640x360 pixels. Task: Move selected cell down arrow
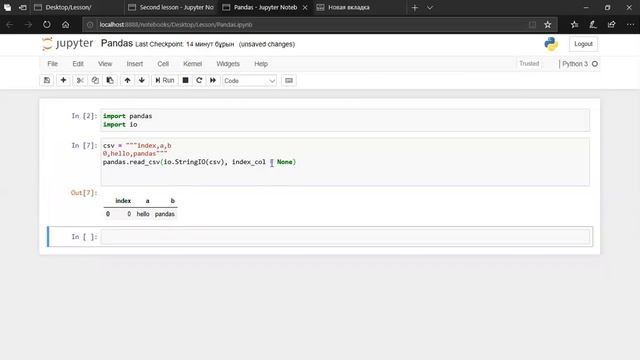142,80
